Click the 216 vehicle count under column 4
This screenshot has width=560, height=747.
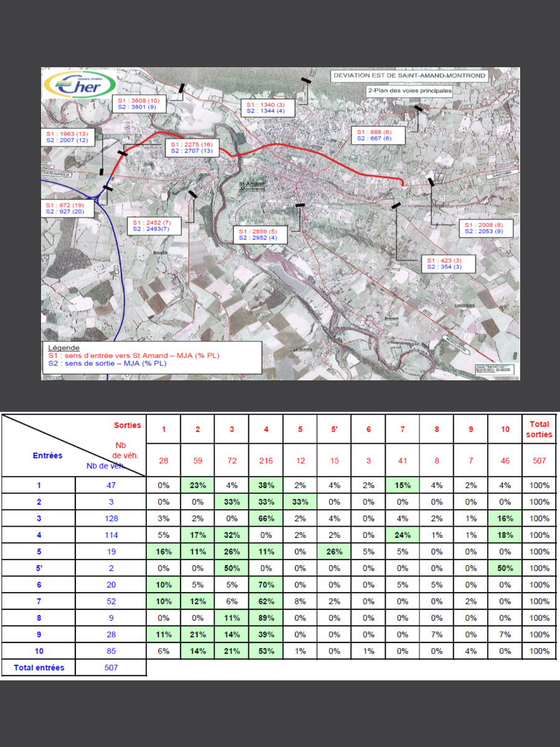pyautogui.click(x=266, y=461)
